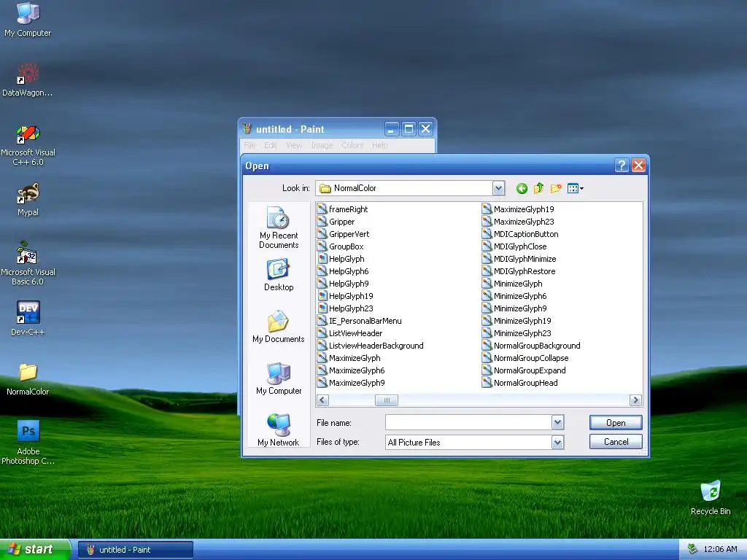This screenshot has width=747, height=560.
Task: Select My Computer in the places bar
Action: tap(279, 378)
